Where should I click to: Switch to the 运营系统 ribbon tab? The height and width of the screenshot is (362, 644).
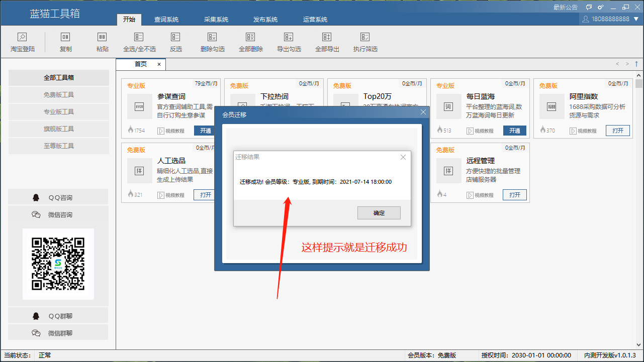[x=315, y=20]
